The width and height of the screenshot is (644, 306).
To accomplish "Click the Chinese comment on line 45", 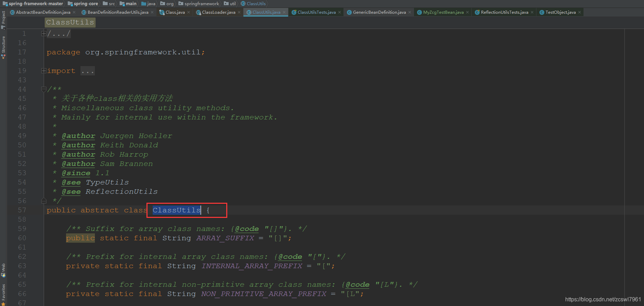I will click(117, 98).
